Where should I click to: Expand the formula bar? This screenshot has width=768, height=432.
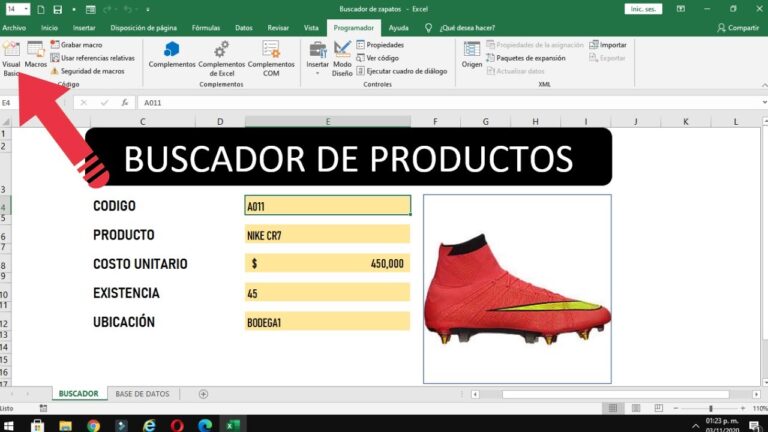point(764,103)
